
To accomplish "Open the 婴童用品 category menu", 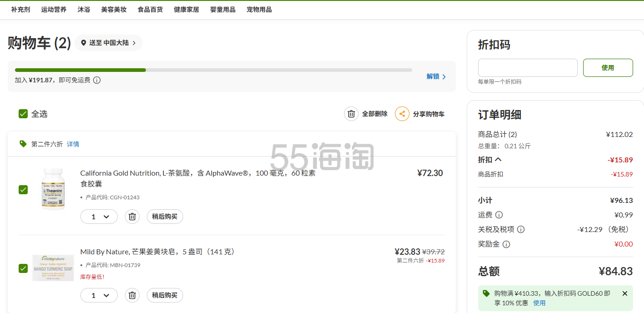I will (223, 10).
